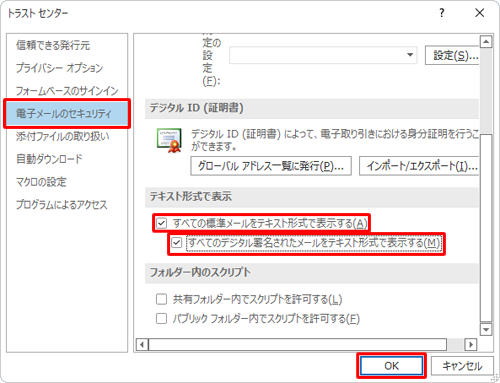Enable パブリック フォルダー内でスクリプトを許可する checkbox
500x383 pixels.
pos(162,318)
